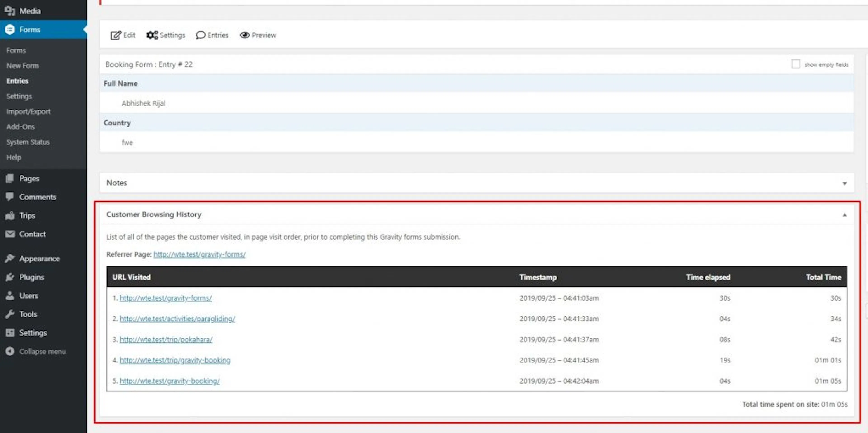
Task: Open the Add-Ons submenu item
Action: coord(21,127)
